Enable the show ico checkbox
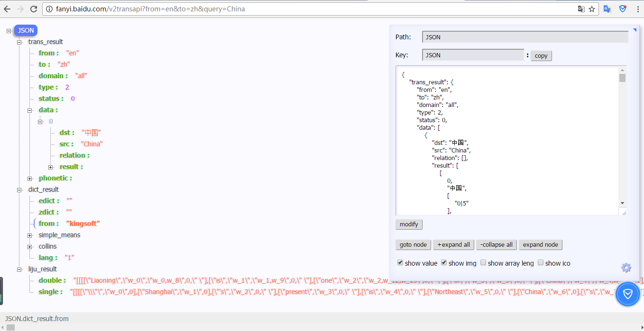 point(541,263)
